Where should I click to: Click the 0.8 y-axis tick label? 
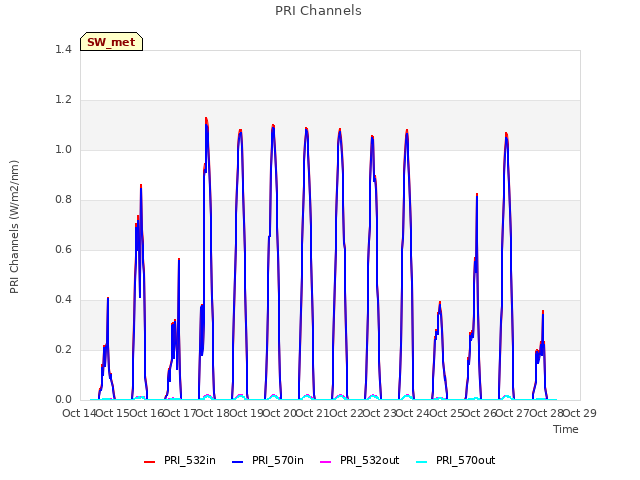pos(63,200)
